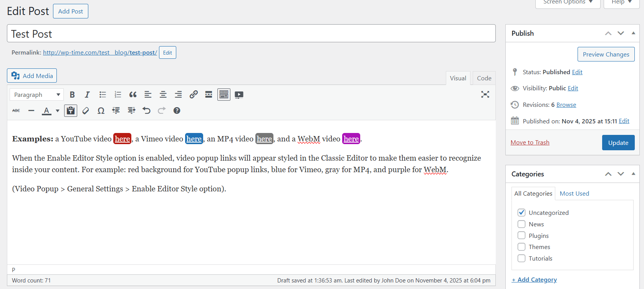Click the insert link chain icon
644x289 pixels.
[x=194, y=95]
